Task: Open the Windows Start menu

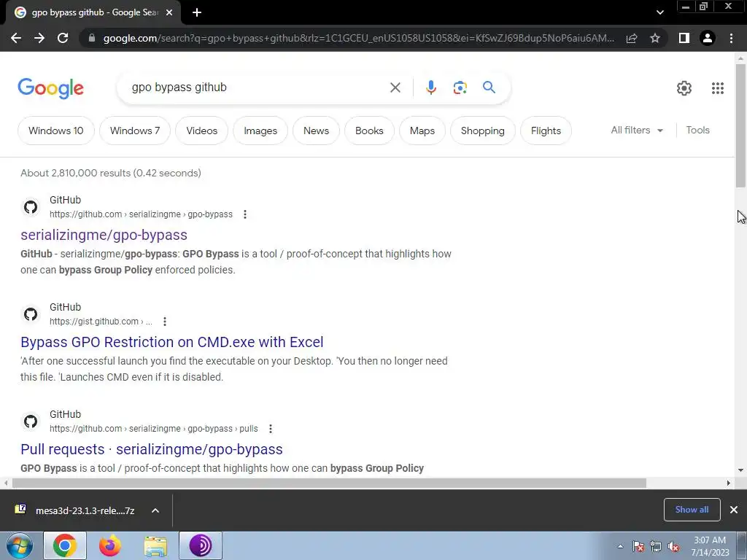Action: tap(19, 545)
